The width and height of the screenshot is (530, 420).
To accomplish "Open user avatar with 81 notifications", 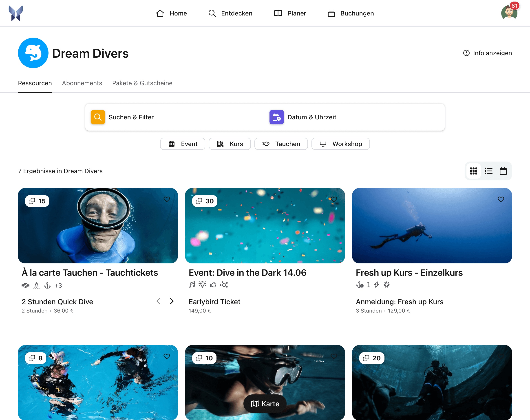I will pos(509,13).
